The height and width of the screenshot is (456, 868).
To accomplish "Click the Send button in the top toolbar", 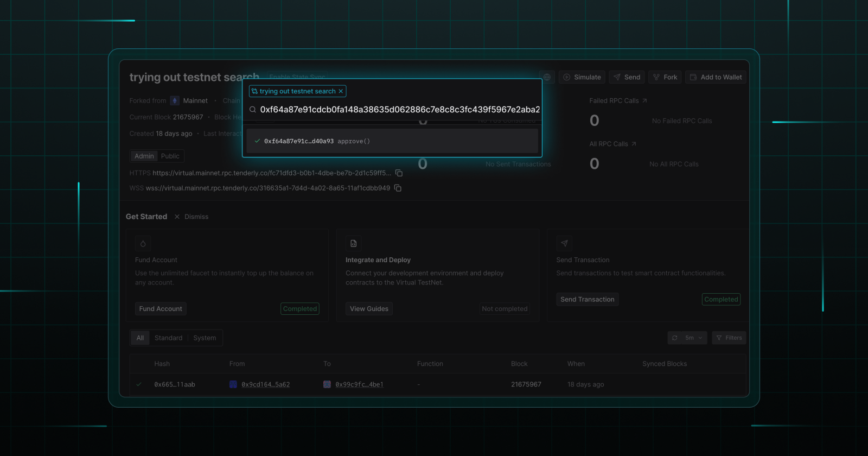I will (627, 77).
